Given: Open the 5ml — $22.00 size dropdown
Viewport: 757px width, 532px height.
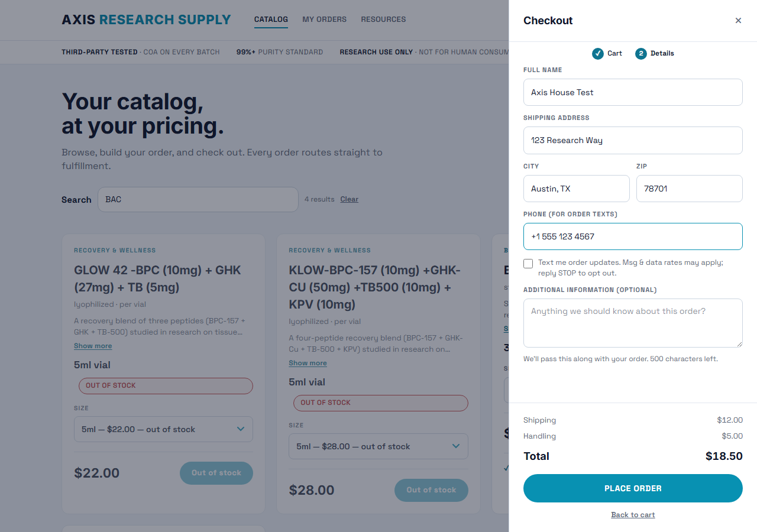Looking at the screenshot, I should 163,429.
